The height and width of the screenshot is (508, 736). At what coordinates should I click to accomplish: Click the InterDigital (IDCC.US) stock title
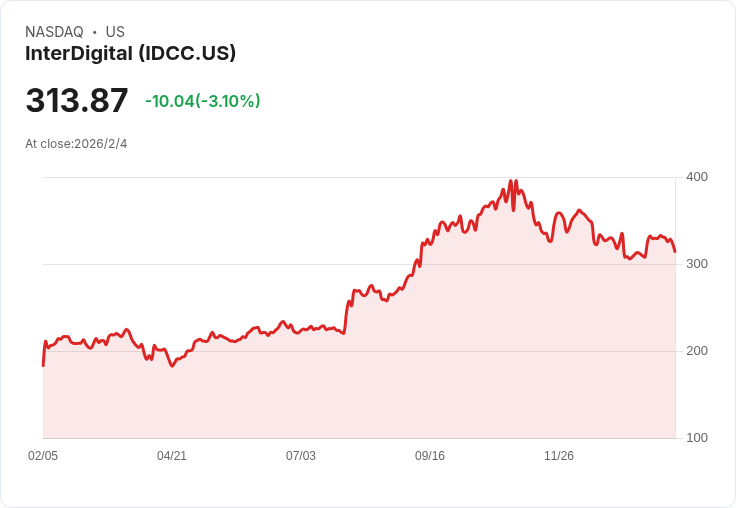click(x=130, y=54)
